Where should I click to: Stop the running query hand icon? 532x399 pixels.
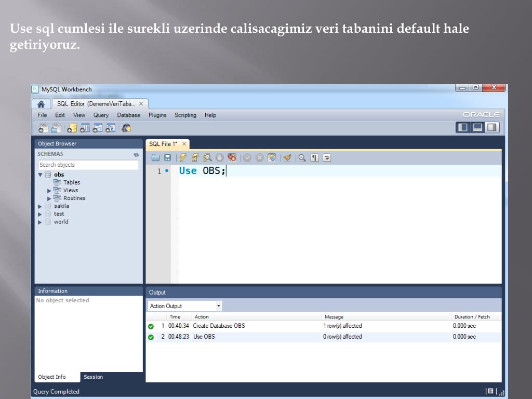click(x=220, y=157)
